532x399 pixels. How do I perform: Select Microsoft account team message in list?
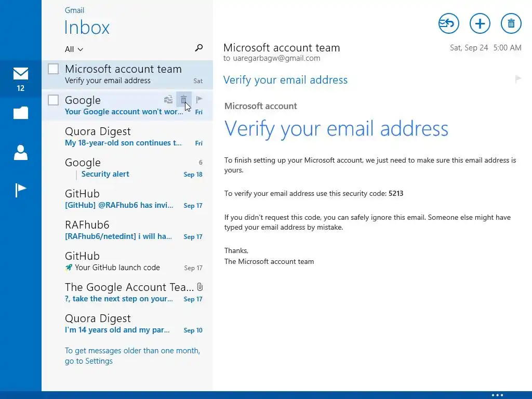pyautogui.click(x=127, y=75)
